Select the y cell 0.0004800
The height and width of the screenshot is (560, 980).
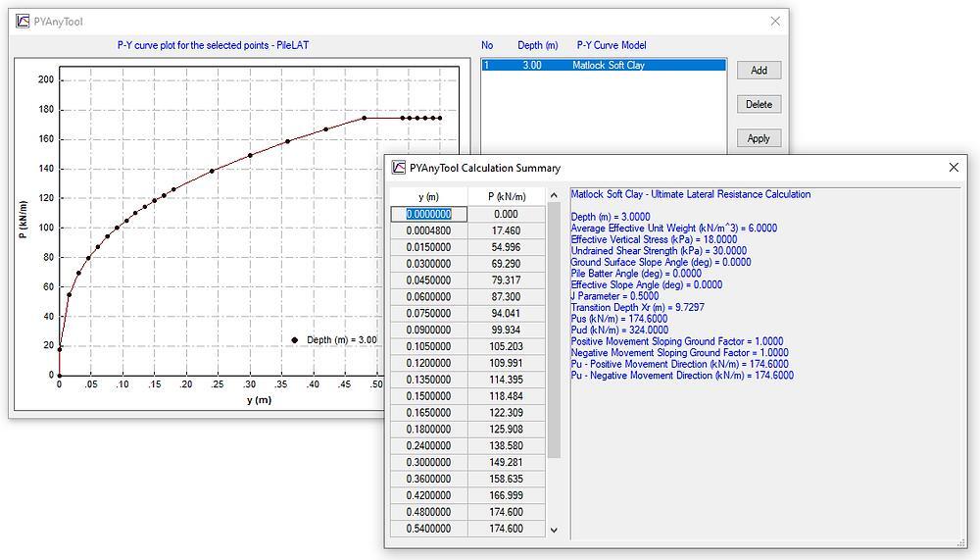pyautogui.click(x=429, y=230)
